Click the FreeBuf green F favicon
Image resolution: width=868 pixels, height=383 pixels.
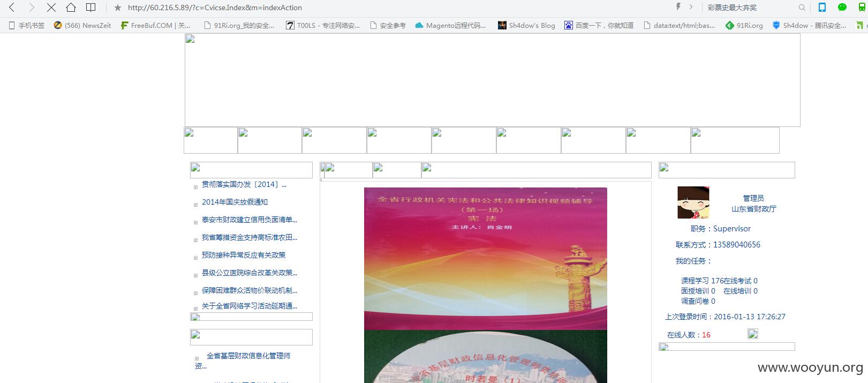click(124, 25)
